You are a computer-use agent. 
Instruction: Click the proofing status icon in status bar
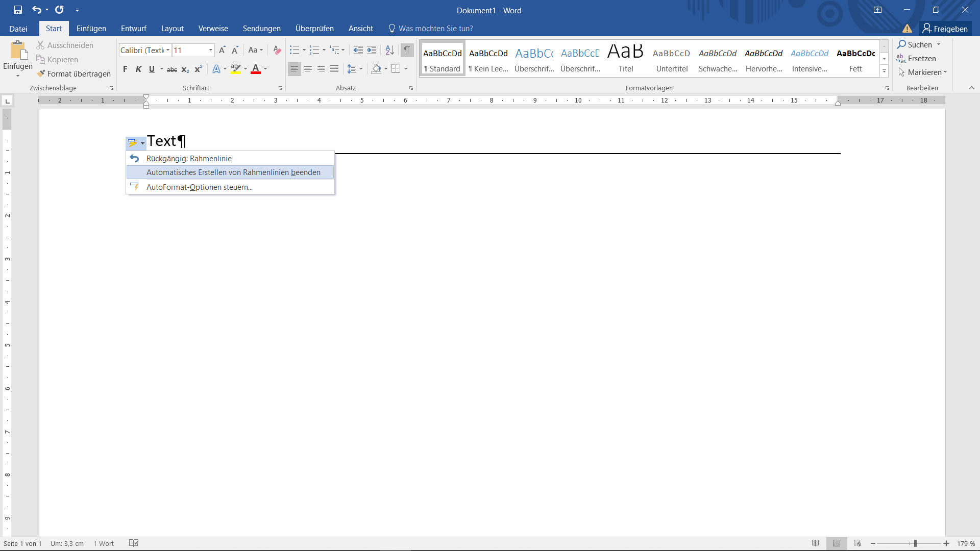[x=134, y=543]
